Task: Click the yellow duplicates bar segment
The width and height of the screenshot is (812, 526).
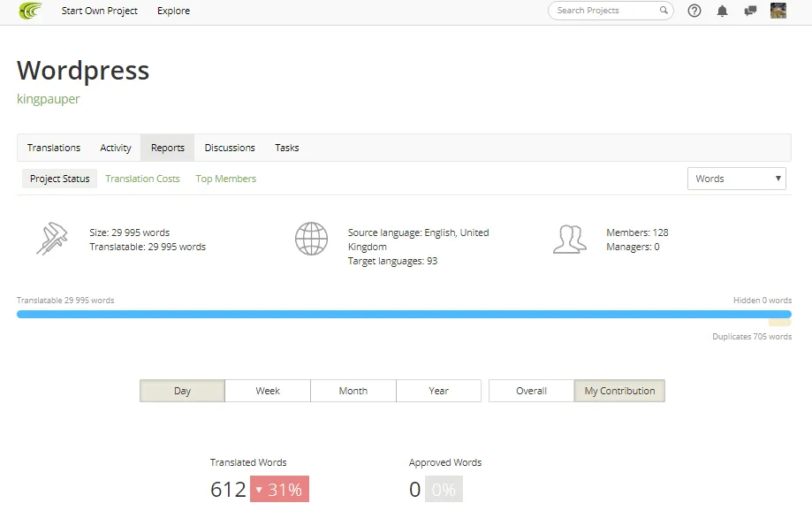Action: 780,323
